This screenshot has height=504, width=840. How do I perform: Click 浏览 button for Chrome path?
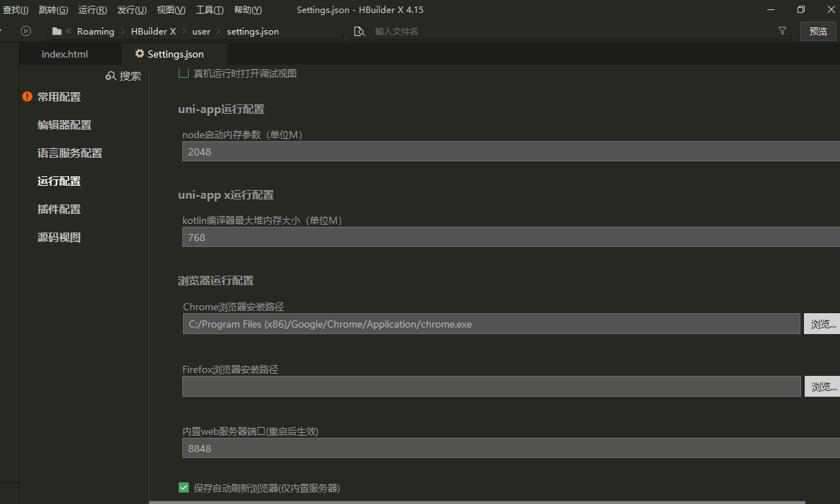822,324
